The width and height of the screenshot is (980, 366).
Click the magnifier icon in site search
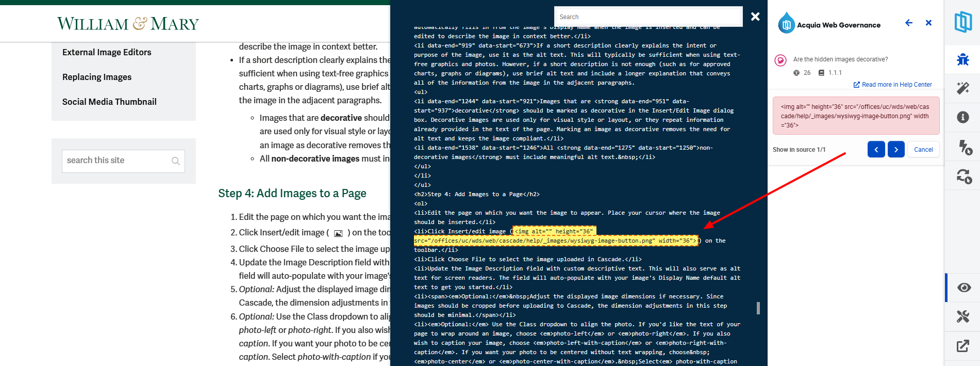(176, 161)
